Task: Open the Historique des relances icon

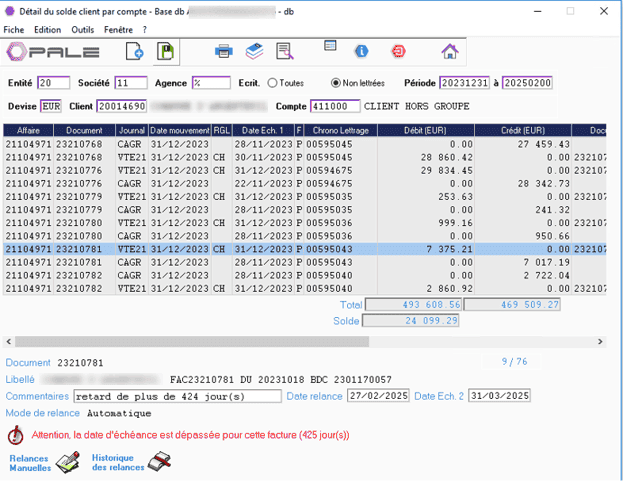Action: (x=159, y=462)
